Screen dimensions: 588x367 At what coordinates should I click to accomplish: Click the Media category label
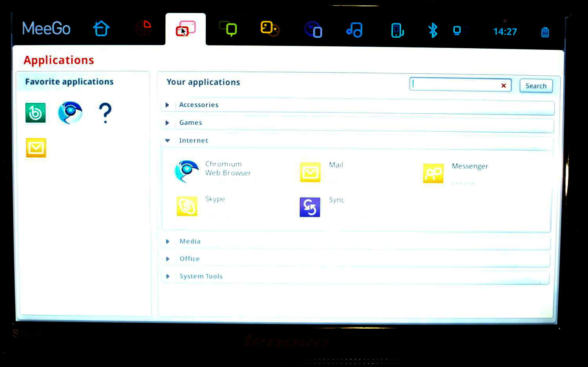pyautogui.click(x=190, y=241)
